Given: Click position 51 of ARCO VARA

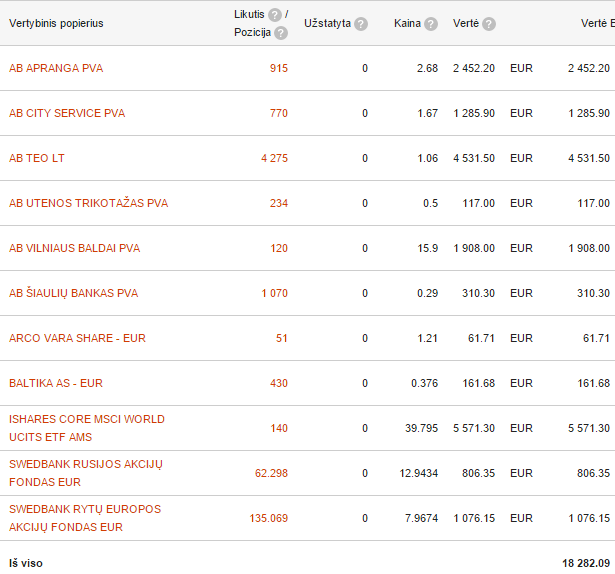Looking at the screenshot, I should point(282,338).
